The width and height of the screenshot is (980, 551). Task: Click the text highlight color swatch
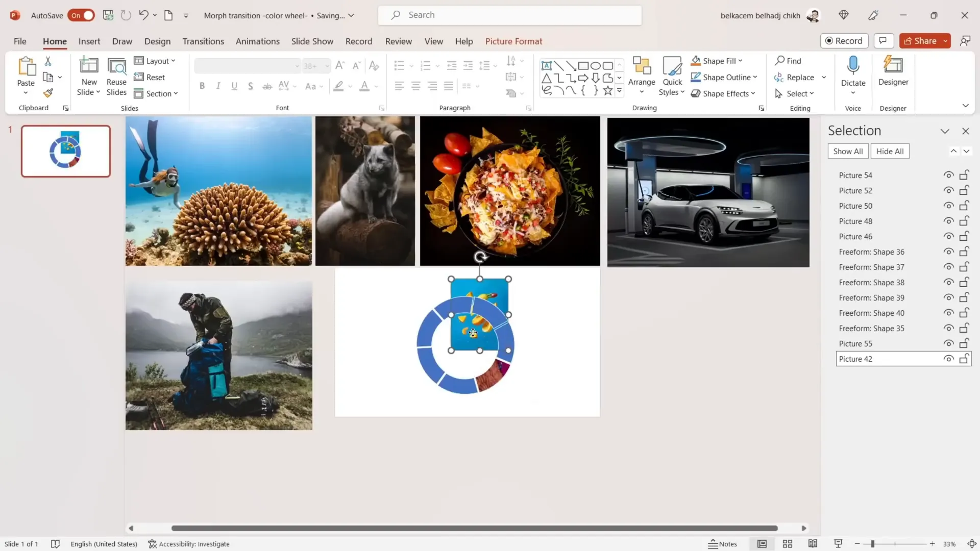(338, 86)
